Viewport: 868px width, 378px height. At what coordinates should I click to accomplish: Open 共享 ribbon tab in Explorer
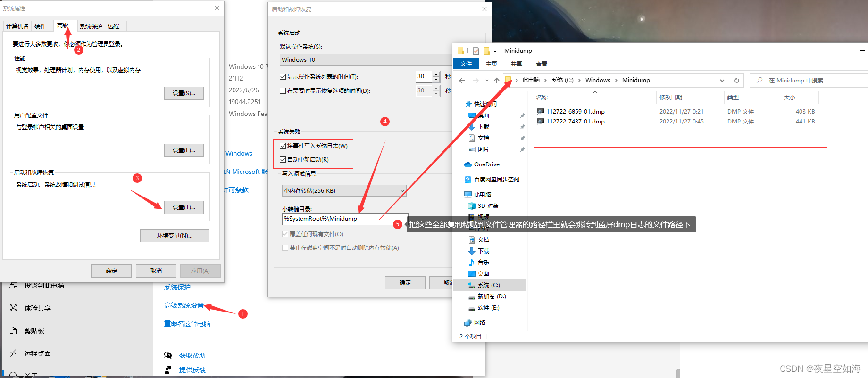coord(517,64)
